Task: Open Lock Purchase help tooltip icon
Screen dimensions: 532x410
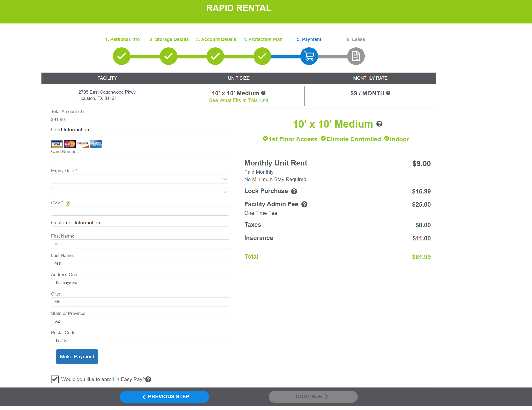Action: (294, 191)
